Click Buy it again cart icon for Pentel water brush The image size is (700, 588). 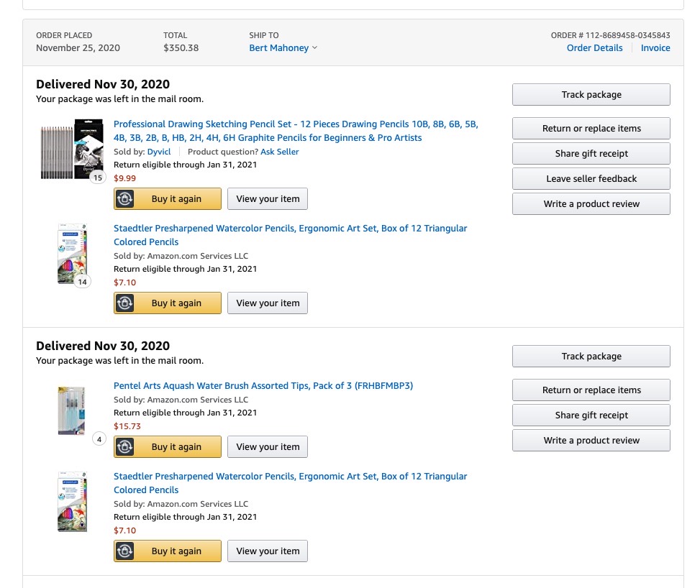tap(125, 447)
